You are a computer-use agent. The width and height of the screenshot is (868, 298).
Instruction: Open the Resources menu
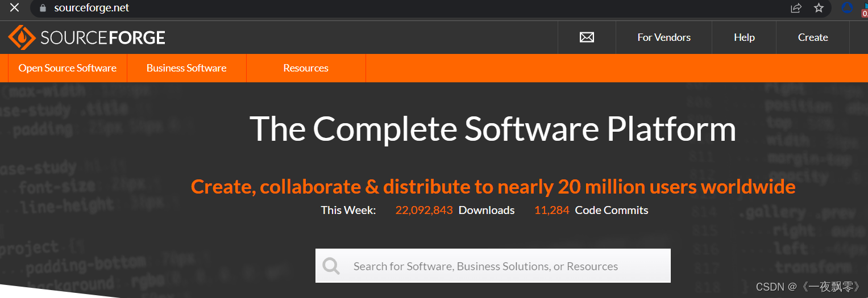pos(306,68)
